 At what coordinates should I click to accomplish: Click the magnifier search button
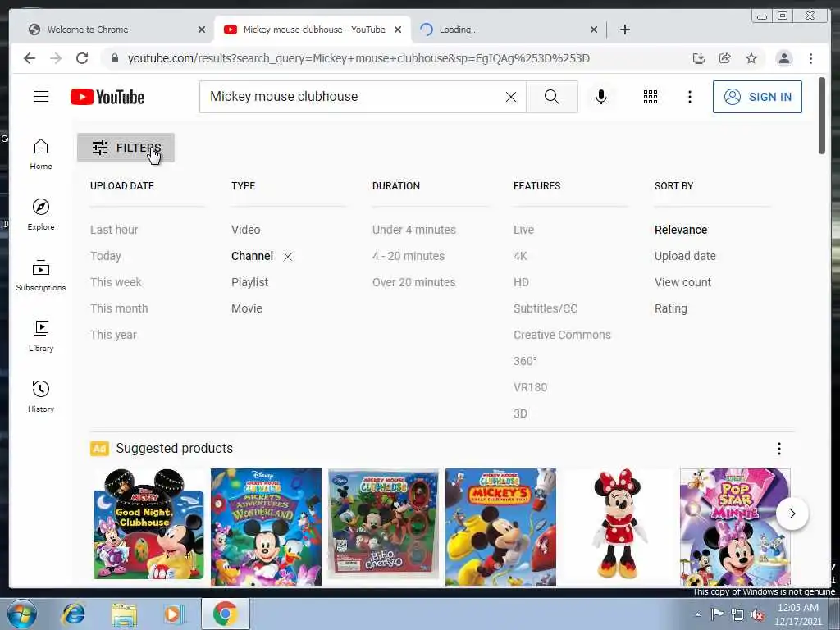552,97
